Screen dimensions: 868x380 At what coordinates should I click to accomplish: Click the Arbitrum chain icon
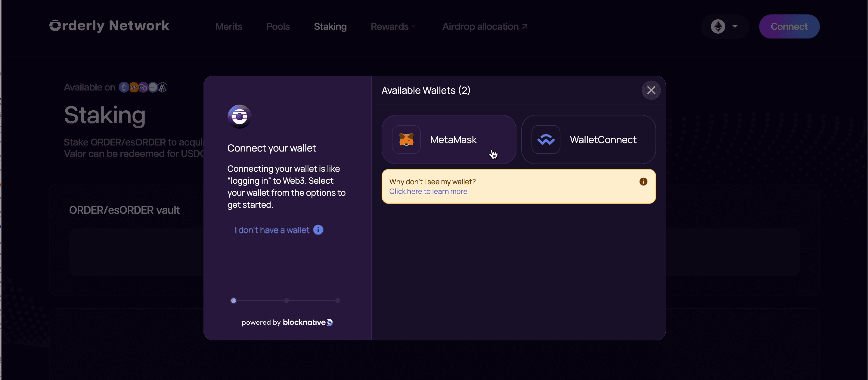163,87
